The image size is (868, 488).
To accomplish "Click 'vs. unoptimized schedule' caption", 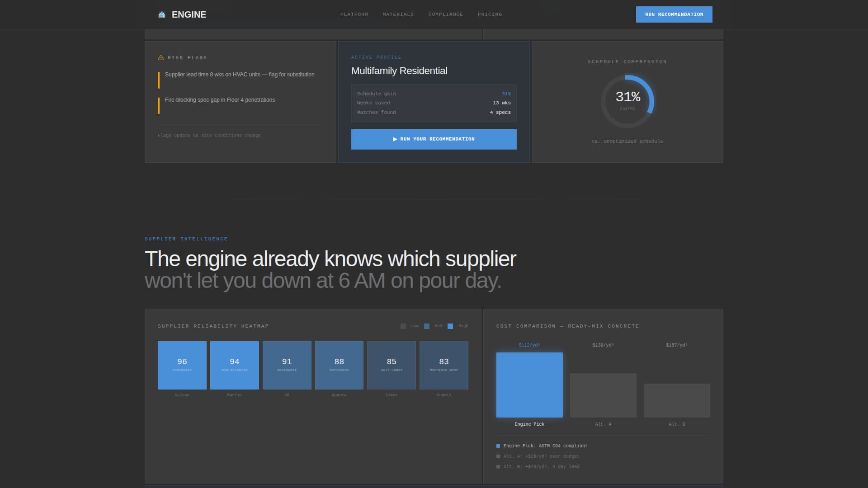I will [627, 141].
